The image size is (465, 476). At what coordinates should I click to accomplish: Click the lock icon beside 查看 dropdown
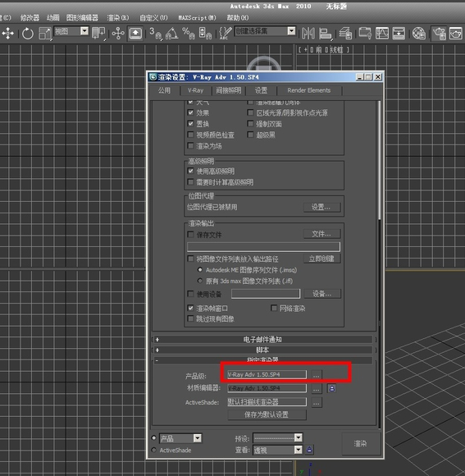[309, 450]
